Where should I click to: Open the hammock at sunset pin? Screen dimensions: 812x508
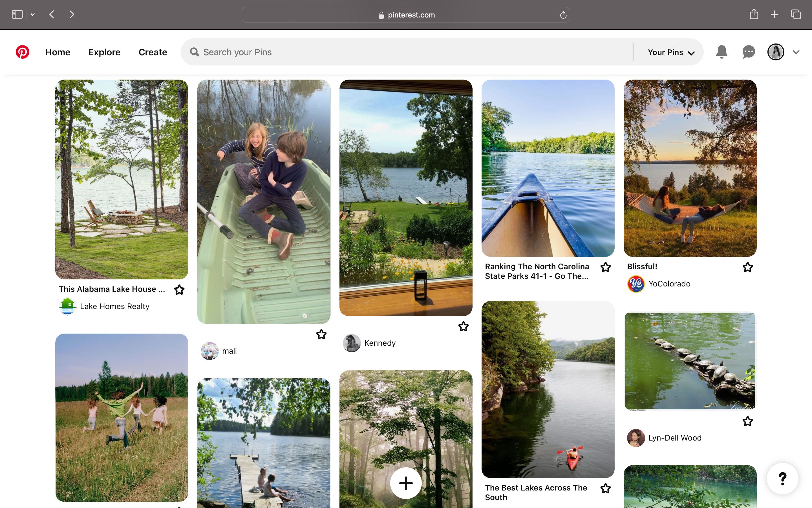[690, 168]
